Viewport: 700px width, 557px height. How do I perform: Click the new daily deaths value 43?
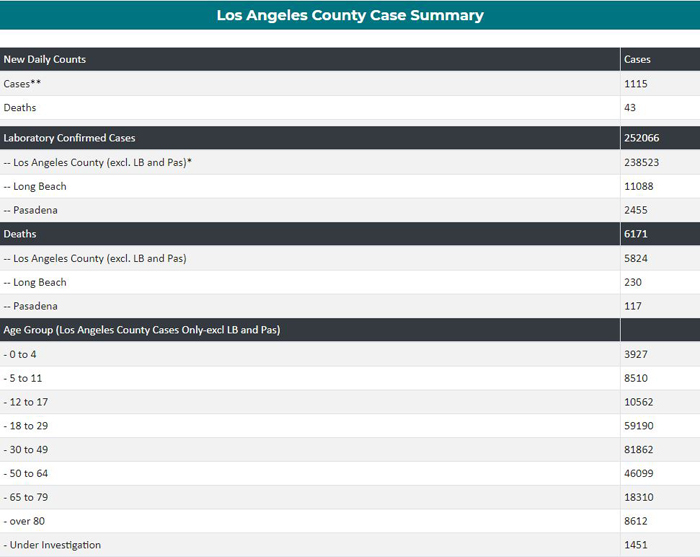click(x=629, y=108)
